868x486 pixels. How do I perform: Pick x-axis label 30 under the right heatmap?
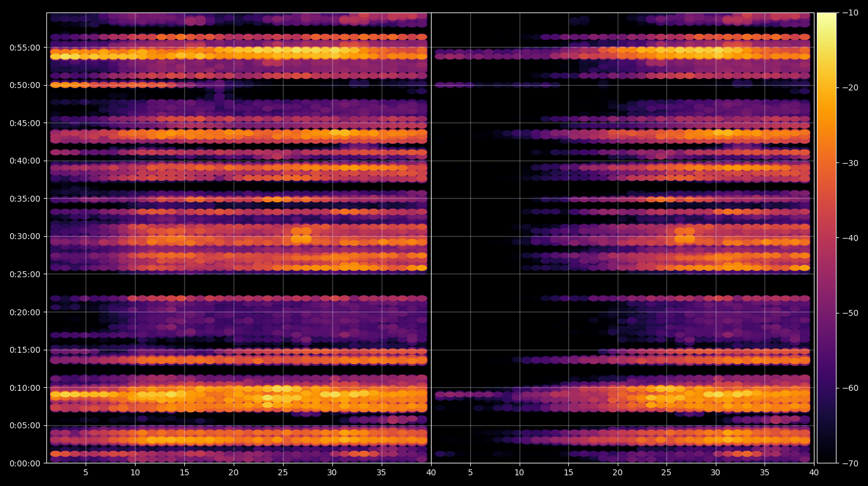pos(716,473)
